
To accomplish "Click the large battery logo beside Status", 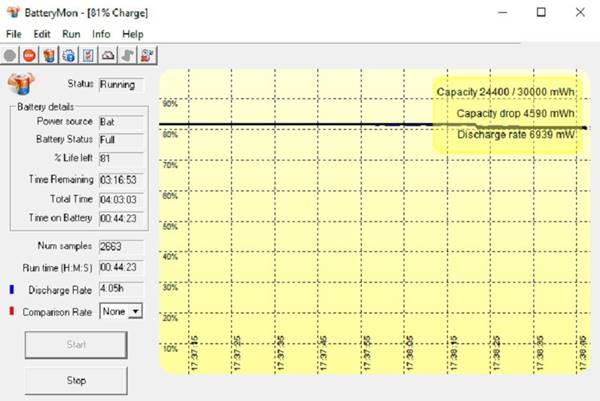I will tap(21, 83).
